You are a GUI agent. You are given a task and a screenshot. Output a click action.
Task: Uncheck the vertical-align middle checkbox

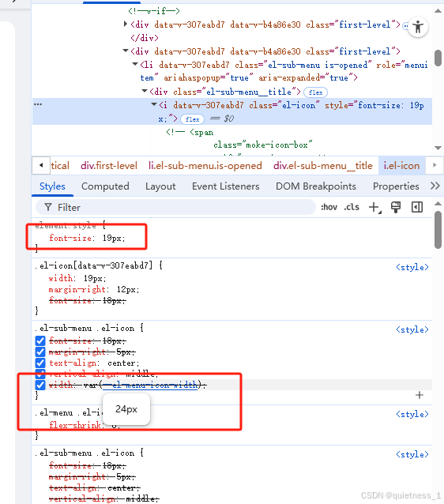[40, 373]
